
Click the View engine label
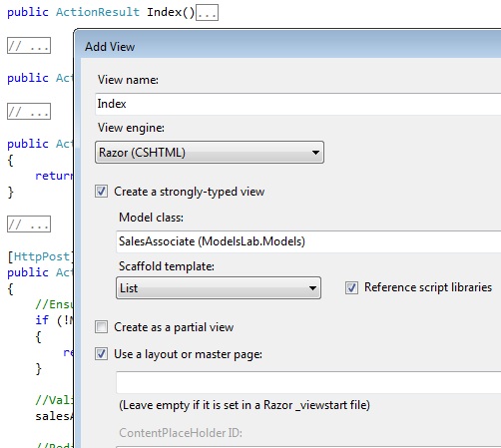tap(131, 128)
